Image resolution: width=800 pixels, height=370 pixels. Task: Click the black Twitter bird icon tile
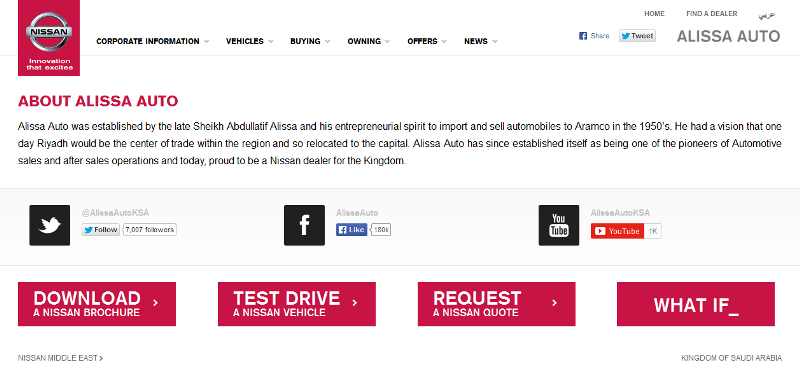[x=49, y=225]
